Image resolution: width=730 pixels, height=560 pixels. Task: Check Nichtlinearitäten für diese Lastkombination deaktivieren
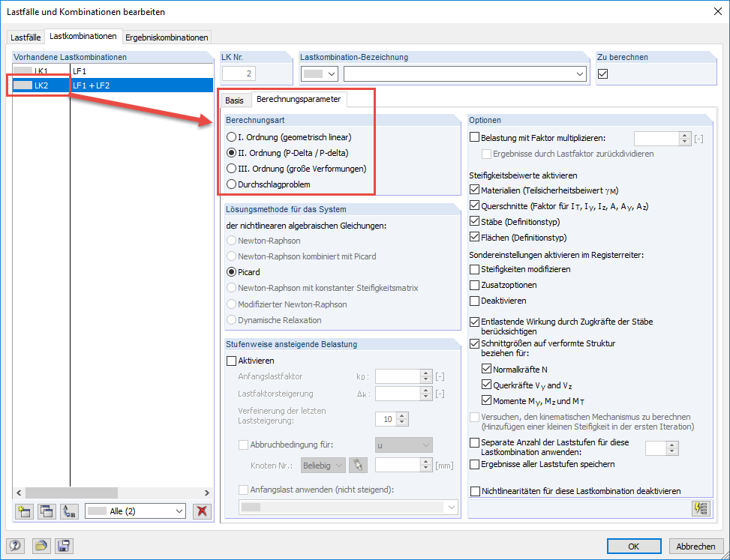pyautogui.click(x=476, y=491)
